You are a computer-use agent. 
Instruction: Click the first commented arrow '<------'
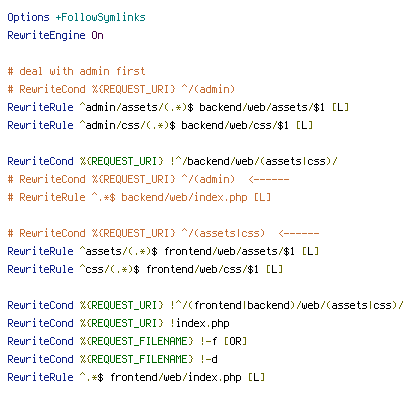tap(269, 179)
